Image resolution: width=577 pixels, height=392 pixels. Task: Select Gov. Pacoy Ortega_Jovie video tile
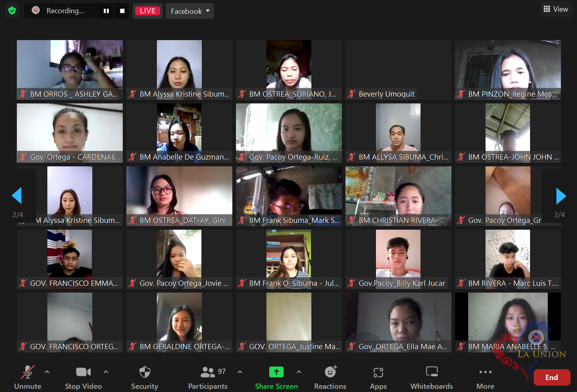(179, 259)
